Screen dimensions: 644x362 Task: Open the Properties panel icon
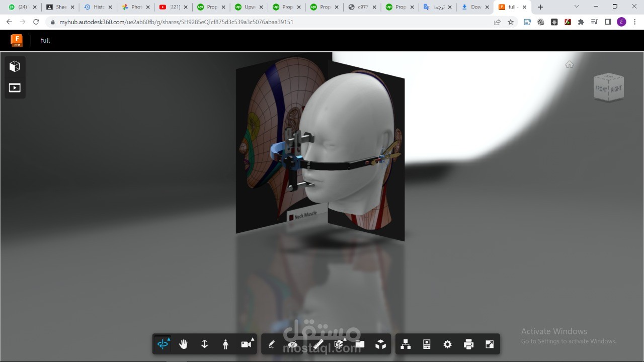click(427, 344)
